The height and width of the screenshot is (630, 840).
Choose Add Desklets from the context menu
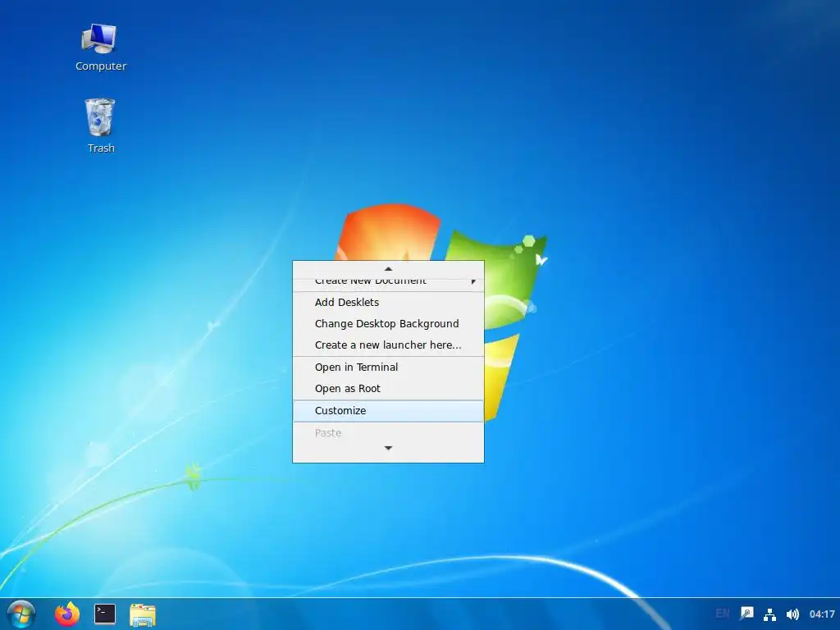tap(388, 302)
